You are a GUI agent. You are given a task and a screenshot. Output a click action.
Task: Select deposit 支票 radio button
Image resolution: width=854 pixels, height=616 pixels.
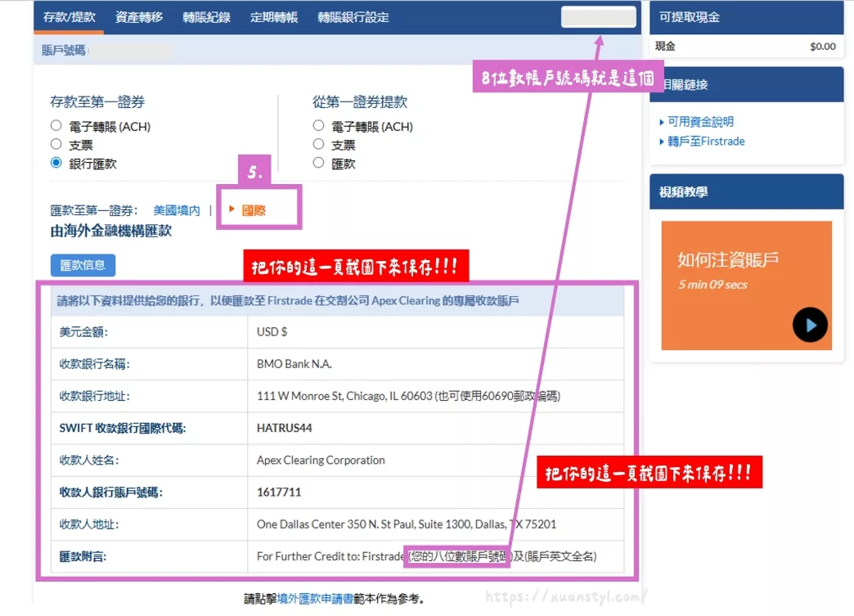pyautogui.click(x=56, y=144)
